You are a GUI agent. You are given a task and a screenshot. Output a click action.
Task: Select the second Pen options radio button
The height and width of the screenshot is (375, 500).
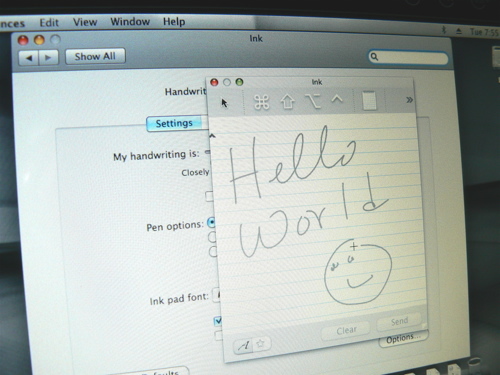212,237
